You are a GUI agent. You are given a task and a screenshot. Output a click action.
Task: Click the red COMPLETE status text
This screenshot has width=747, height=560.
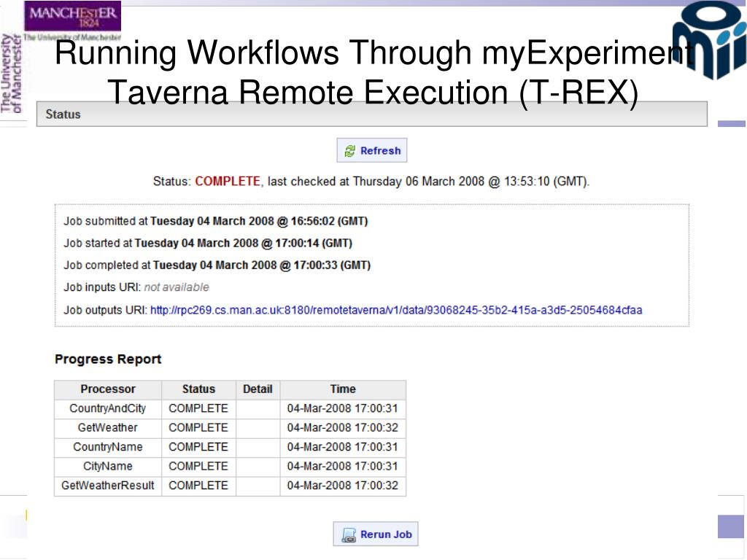pos(227,182)
